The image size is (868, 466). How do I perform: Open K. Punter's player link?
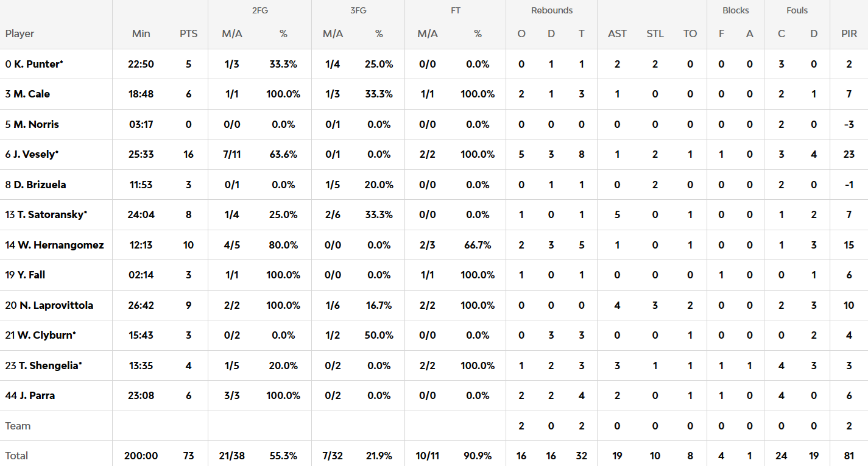click(x=38, y=64)
